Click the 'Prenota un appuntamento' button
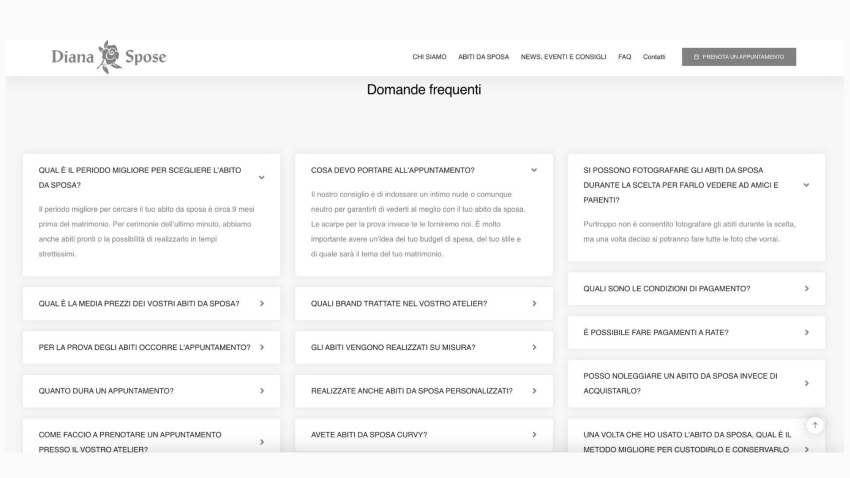This screenshot has height=478, width=850. 739,57
